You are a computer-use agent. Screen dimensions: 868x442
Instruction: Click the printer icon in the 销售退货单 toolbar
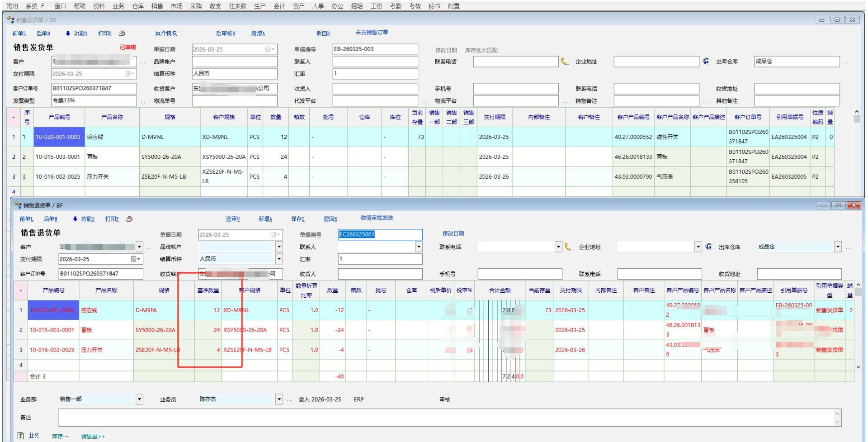[129, 219]
